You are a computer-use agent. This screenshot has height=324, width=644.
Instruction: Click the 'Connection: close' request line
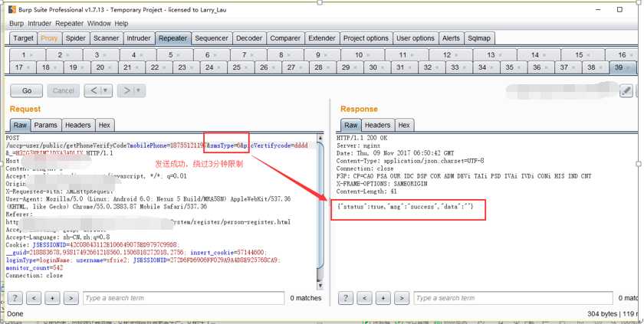tap(34, 276)
